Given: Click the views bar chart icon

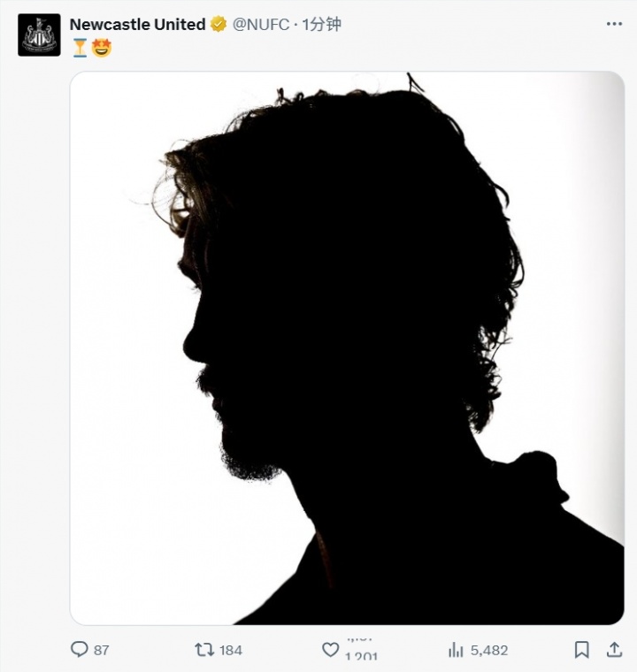Looking at the screenshot, I should pos(457,650).
